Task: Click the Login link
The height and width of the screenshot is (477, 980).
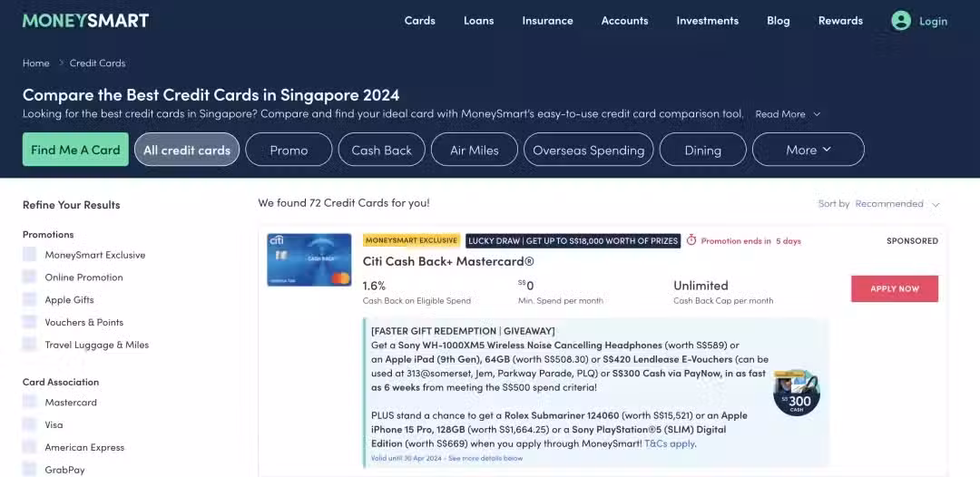Action: coord(933,21)
